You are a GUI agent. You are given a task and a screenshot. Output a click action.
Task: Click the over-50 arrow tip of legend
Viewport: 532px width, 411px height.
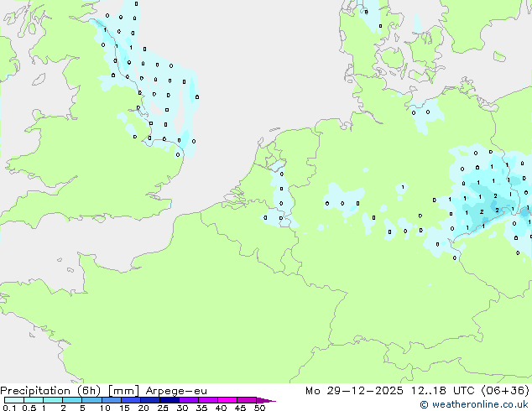pyautogui.click(x=266, y=400)
